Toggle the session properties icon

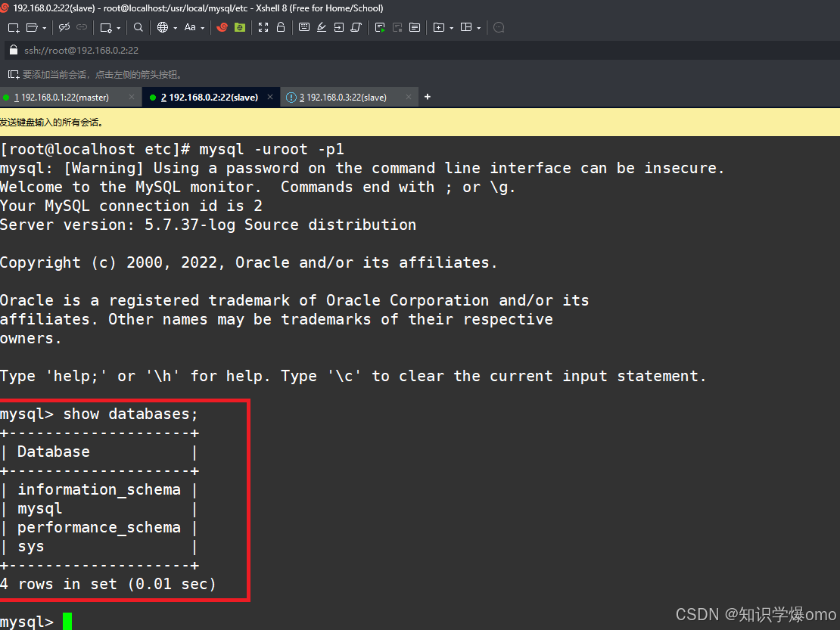pyautogui.click(x=107, y=27)
